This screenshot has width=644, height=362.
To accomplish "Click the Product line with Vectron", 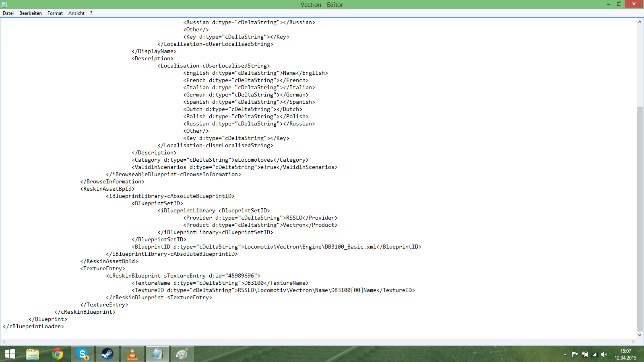I will [260, 225].
